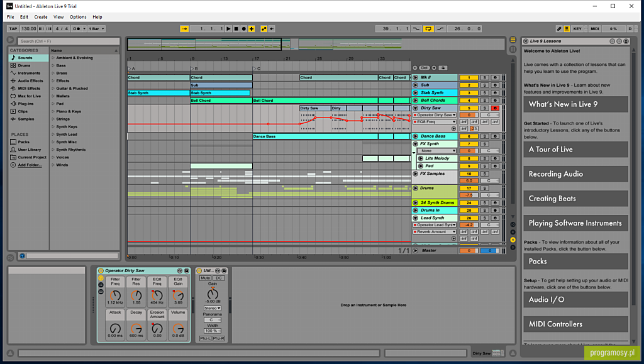
Task: Click the Arrangement Record button
Action: coord(244,29)
